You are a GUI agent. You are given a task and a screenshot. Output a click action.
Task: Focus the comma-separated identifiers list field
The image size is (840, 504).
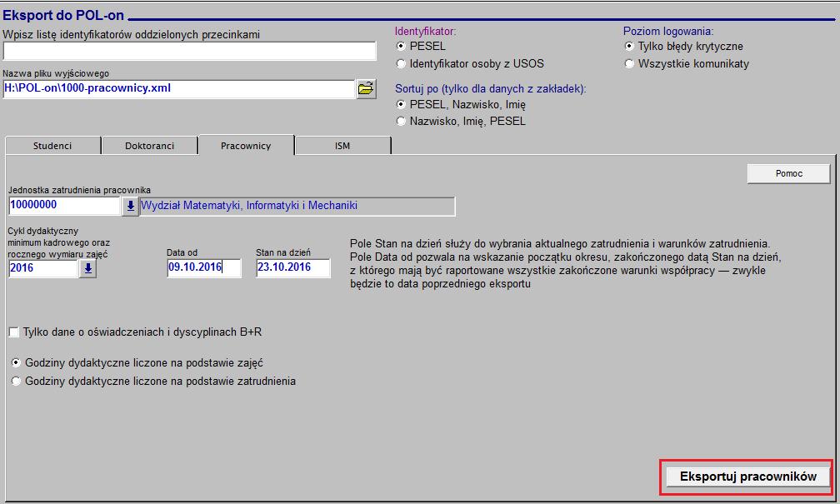tap(190, 51)
